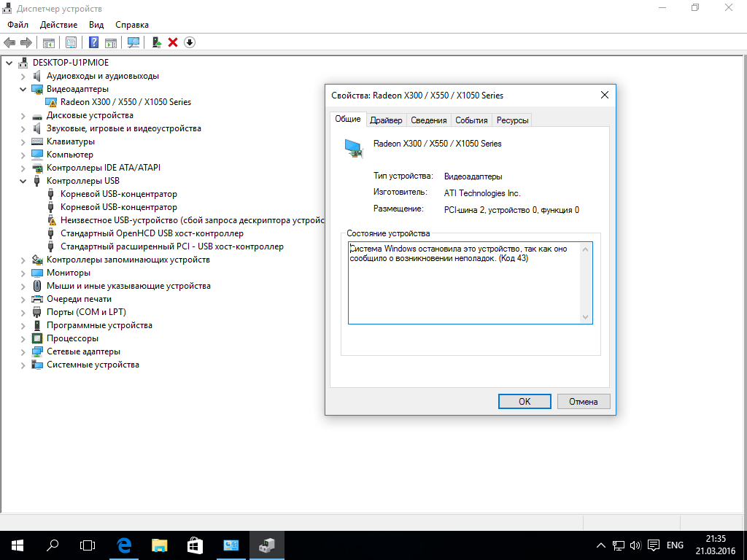Viewport: 747px width, 560px height.
Task: Select the Очереди печати category
Action: click(x=79, y=299)
